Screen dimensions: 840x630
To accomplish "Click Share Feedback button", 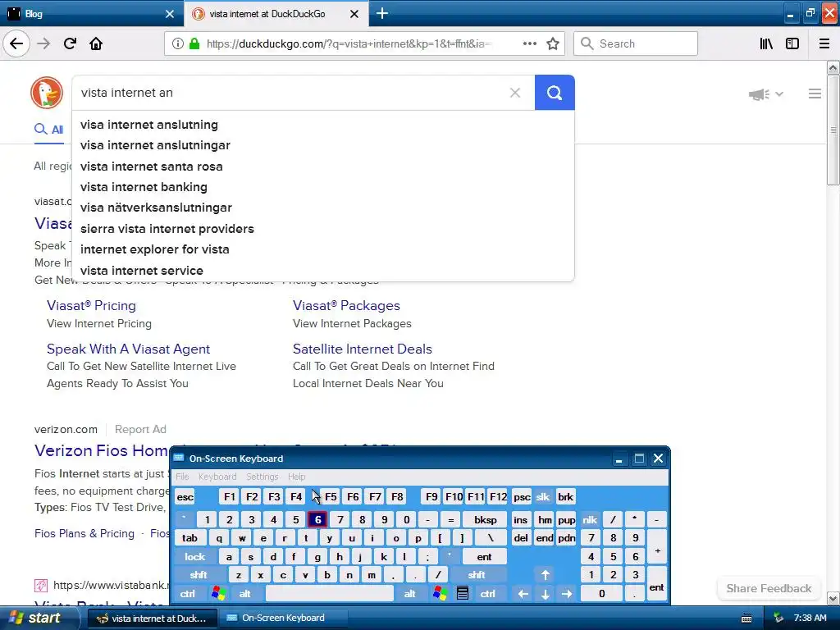I will tap(769, 588).
